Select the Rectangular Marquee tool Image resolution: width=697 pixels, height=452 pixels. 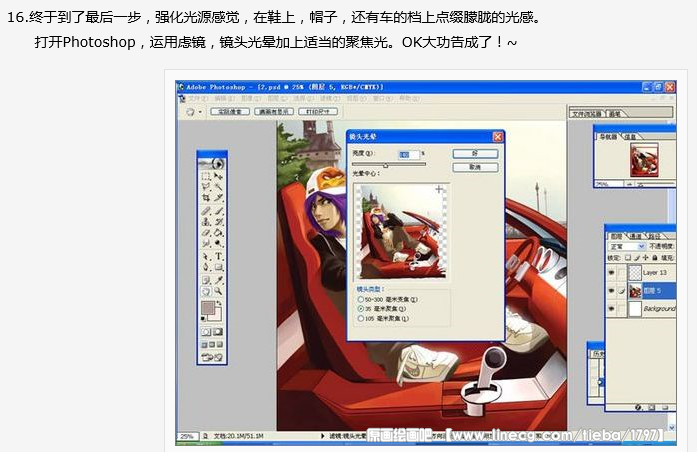coord(206,176)
